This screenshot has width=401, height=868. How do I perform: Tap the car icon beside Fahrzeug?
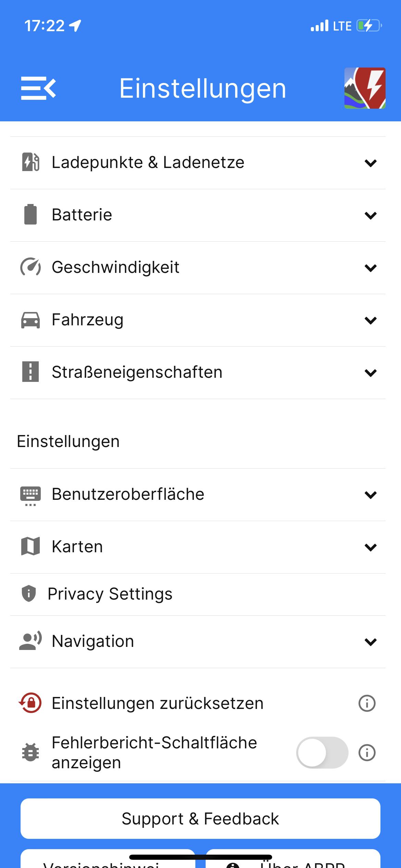31,320
